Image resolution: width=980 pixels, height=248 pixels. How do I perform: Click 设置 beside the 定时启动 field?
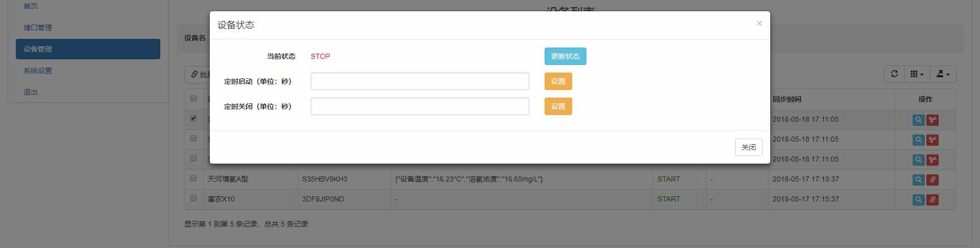[558, 81]
